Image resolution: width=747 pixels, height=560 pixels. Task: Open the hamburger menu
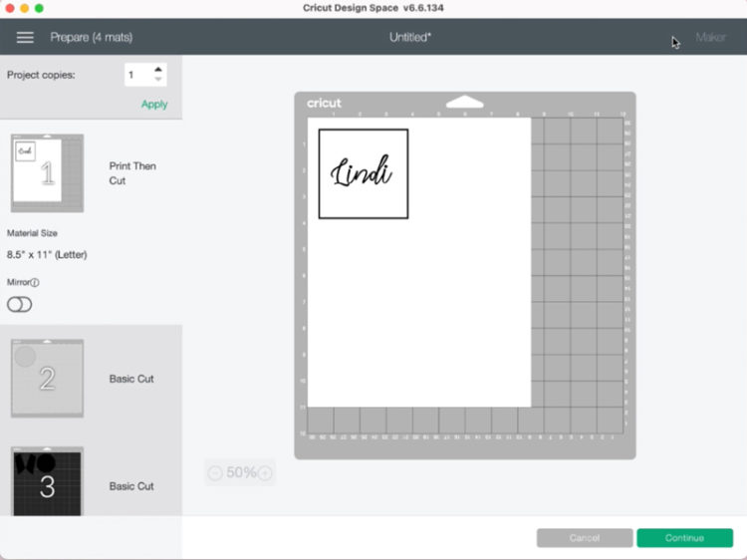25,37
